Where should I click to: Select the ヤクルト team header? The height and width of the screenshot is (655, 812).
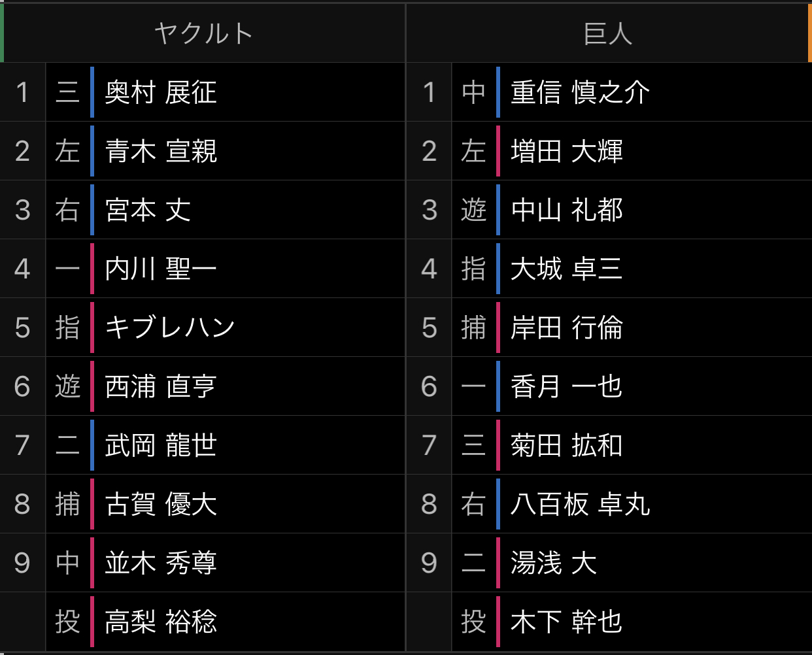point(203,33)
